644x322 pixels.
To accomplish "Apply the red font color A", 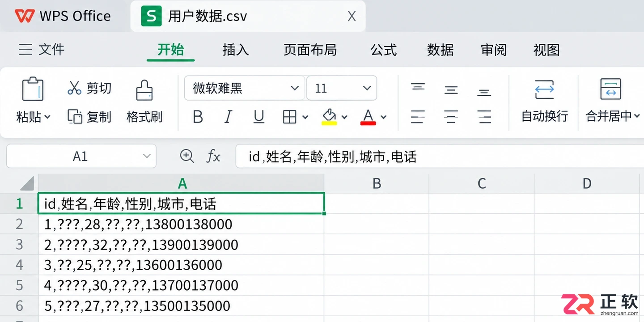I will pyautogui.click(x=368, y=117).
